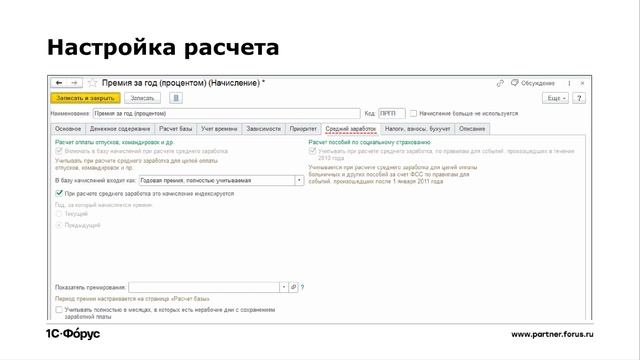Switch to the Налоги, взносы, бухучет tab

click(417, 129)
